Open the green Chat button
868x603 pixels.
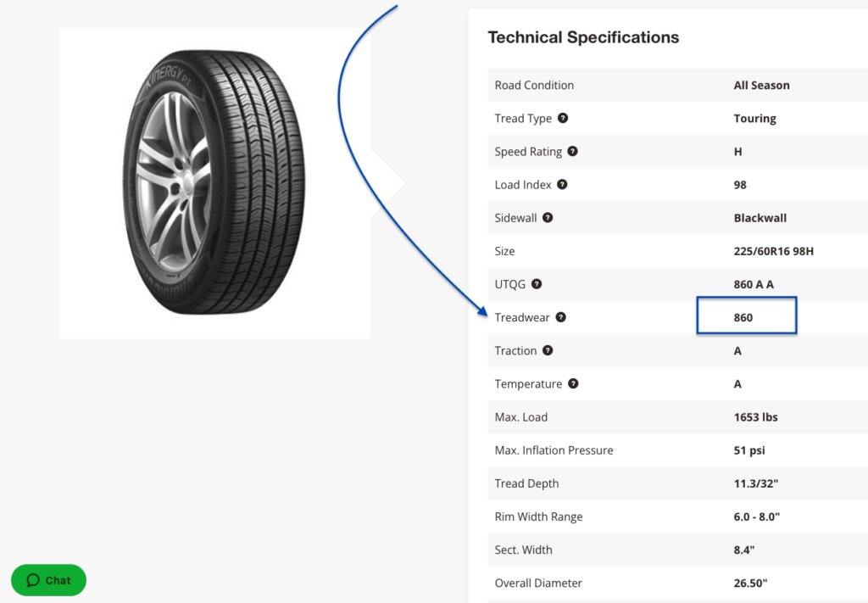pyautogui.click(x=48, y=580)
